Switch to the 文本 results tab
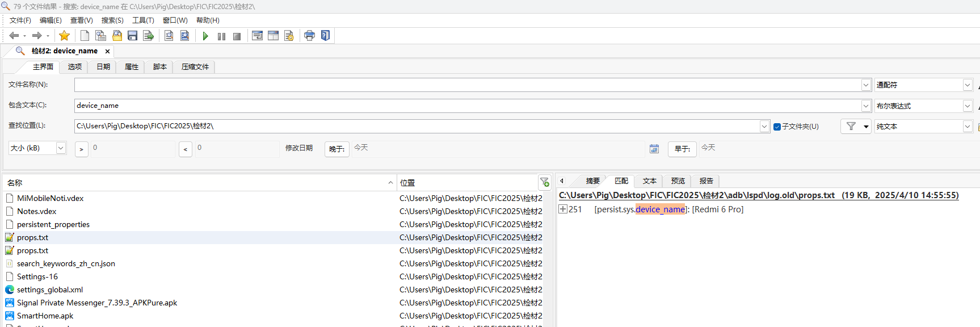Screen dimensions: 980x327 coord(649,181)
